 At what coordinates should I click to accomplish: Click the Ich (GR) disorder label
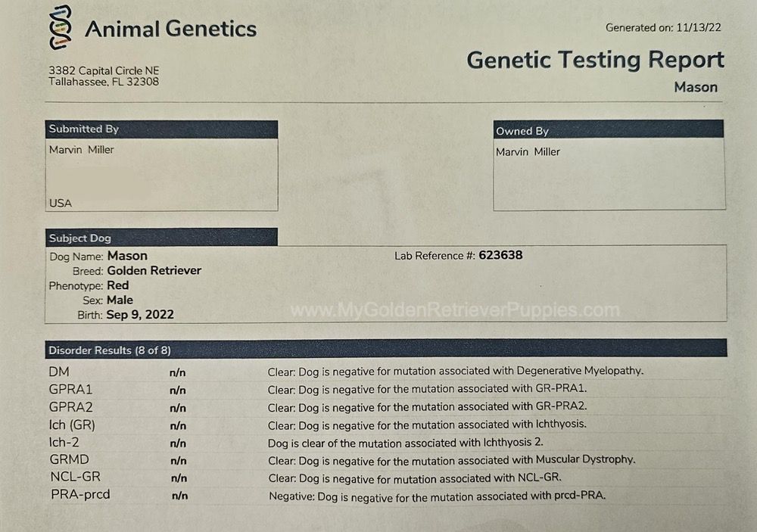(72, 425)
